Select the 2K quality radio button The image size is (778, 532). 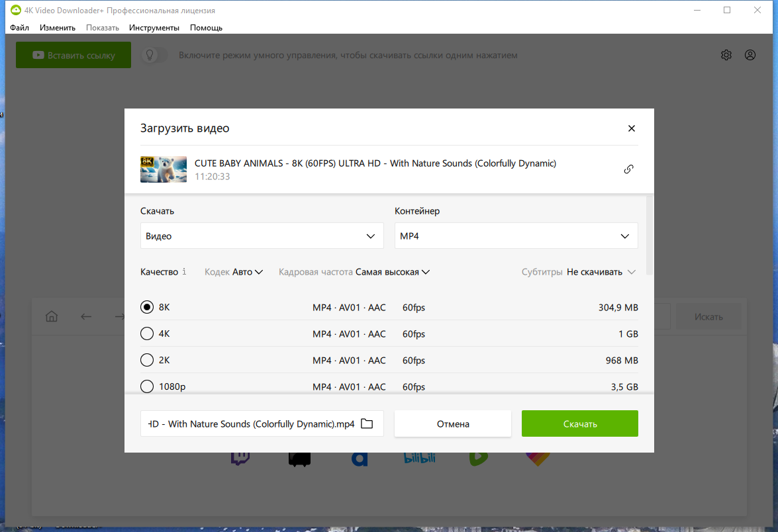point(147,359)
